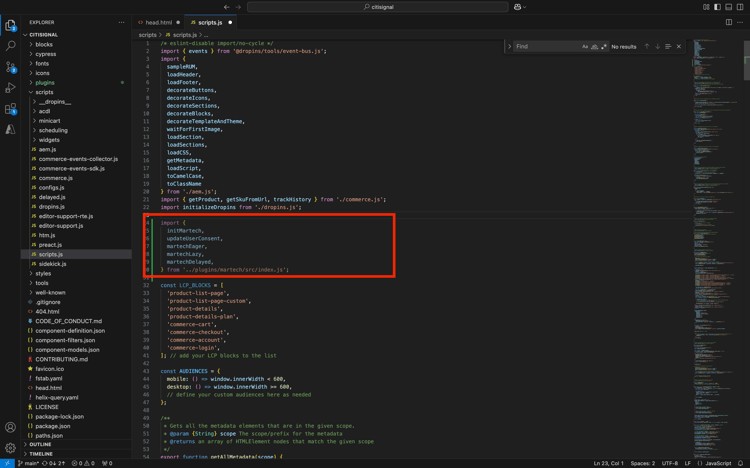Toggle Primary Side Bar visibility
750x468 pixels.
coord(717,7)
